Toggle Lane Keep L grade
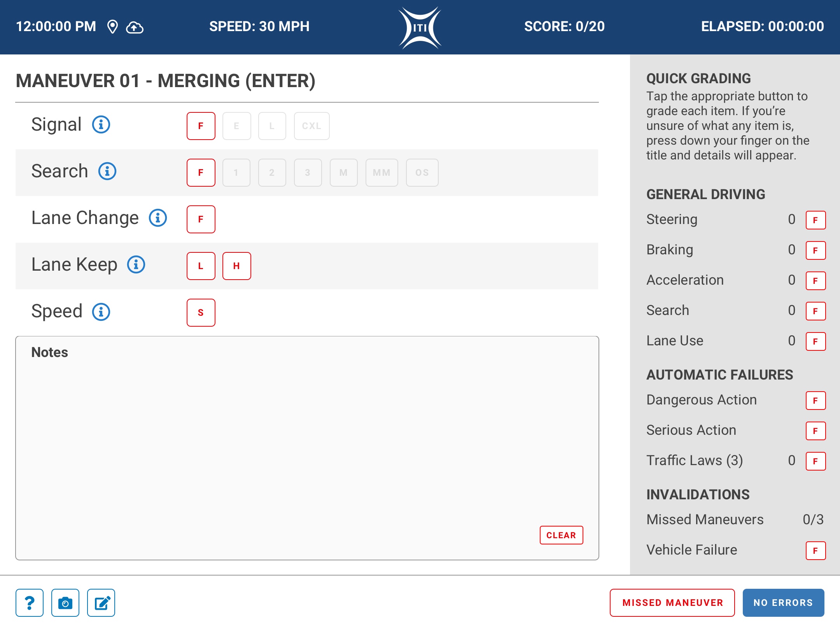This screenshot has height=630, width=840. click(201, 266)
